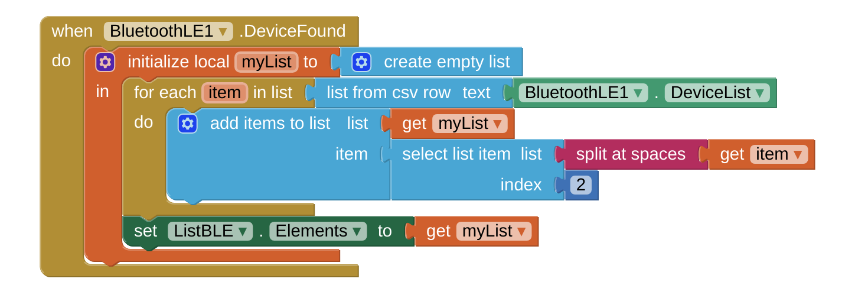Expand the Elements property dropdown
The image size is (868, 298).
356,231
